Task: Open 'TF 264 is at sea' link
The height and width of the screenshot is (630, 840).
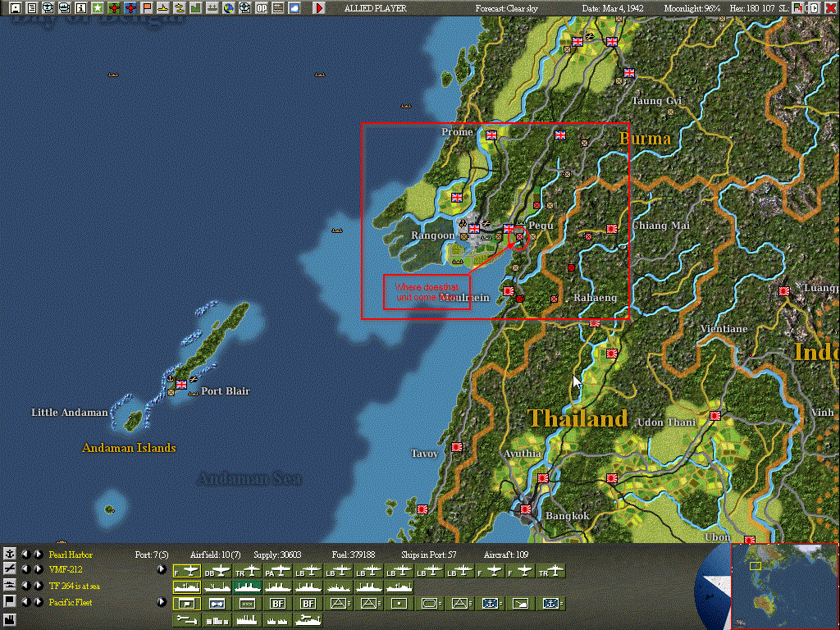Action: tap(75, 586)
